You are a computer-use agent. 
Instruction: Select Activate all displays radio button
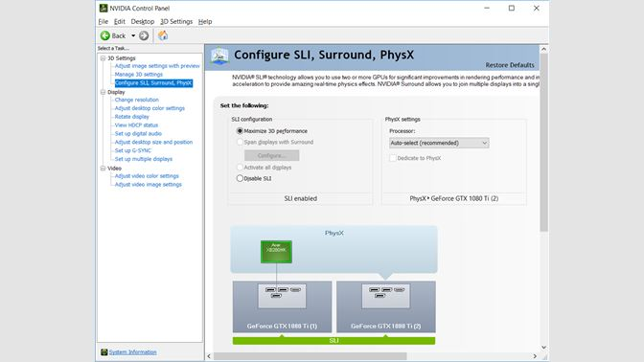[x=240, y=168]
